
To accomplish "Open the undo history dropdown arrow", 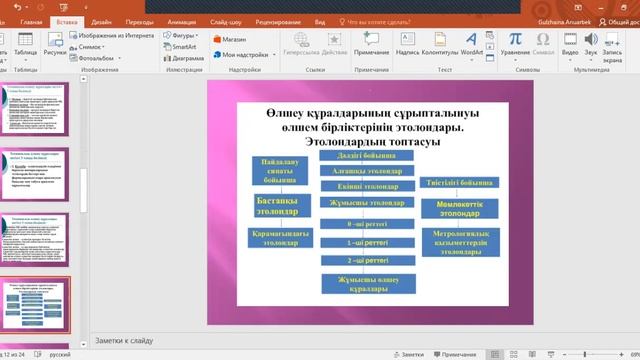I will pos(27,7).
